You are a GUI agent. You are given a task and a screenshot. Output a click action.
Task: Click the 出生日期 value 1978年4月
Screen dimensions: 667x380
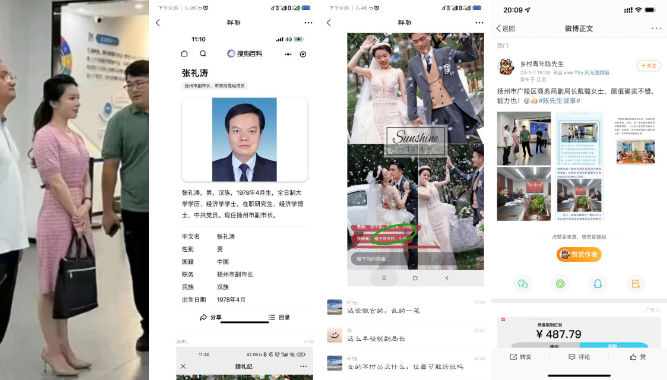point(231,300)
